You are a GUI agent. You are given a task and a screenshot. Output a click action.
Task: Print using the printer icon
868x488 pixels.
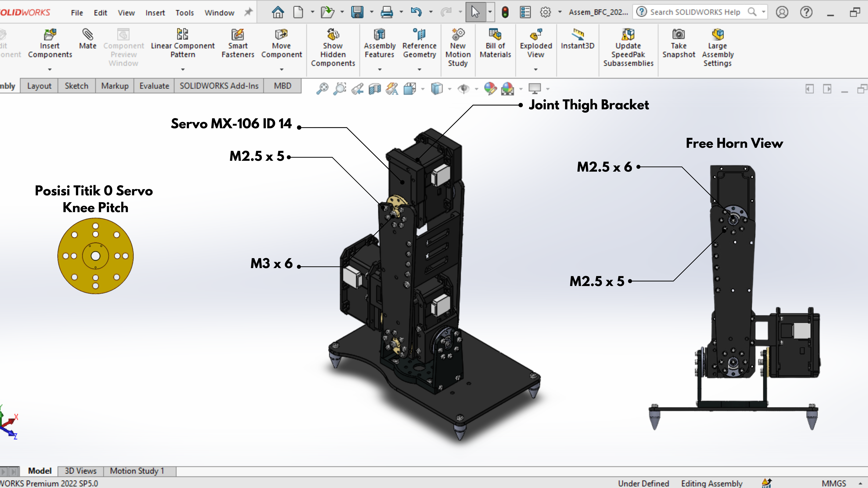[x=387, y=12]
